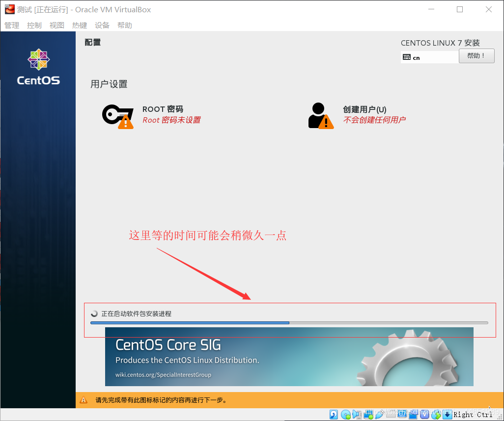Image resolution: width=504 pixels, height=421 pixels.
Task: Click the CentOS logo in sidebar
Action: 38,67
